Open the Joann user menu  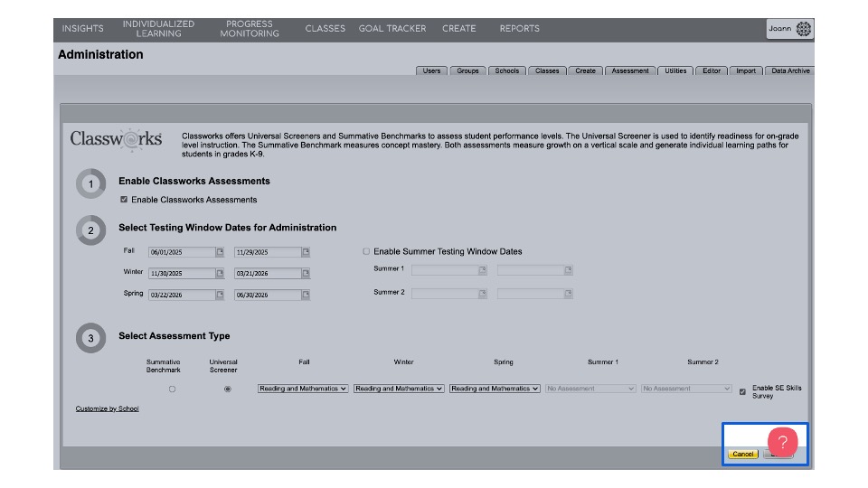coord(789,29)
